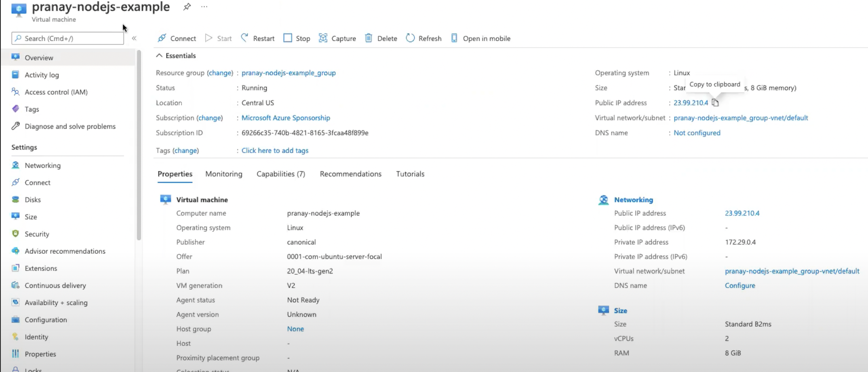
Task: Switch to the Tutorials tab
Action: coord(410,174)
